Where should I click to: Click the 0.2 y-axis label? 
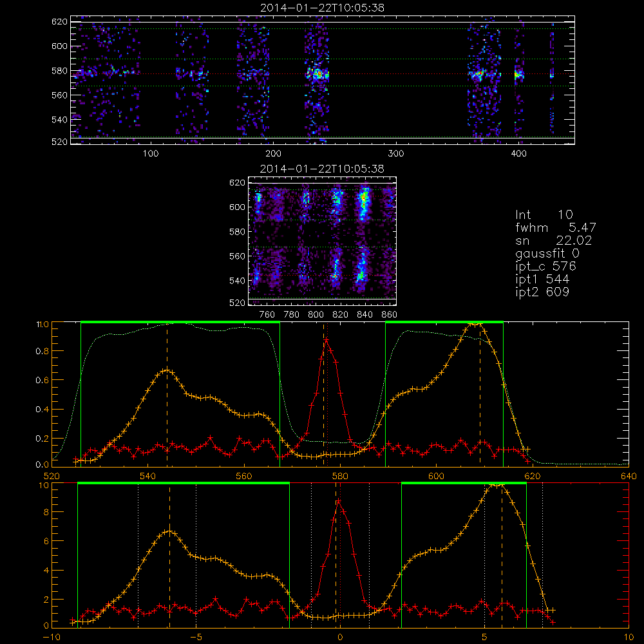pyautogui.click(x=42, y=439)
